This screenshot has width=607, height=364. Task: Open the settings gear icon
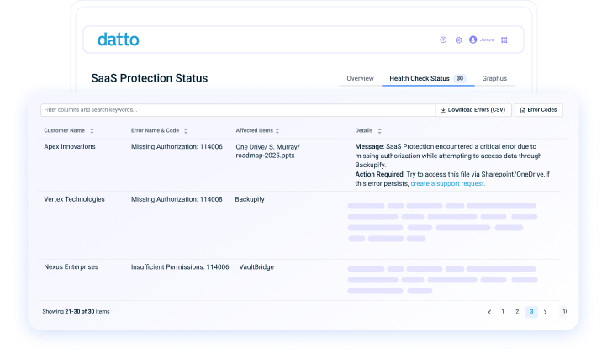pyautogui.click(x=458, y=40)
